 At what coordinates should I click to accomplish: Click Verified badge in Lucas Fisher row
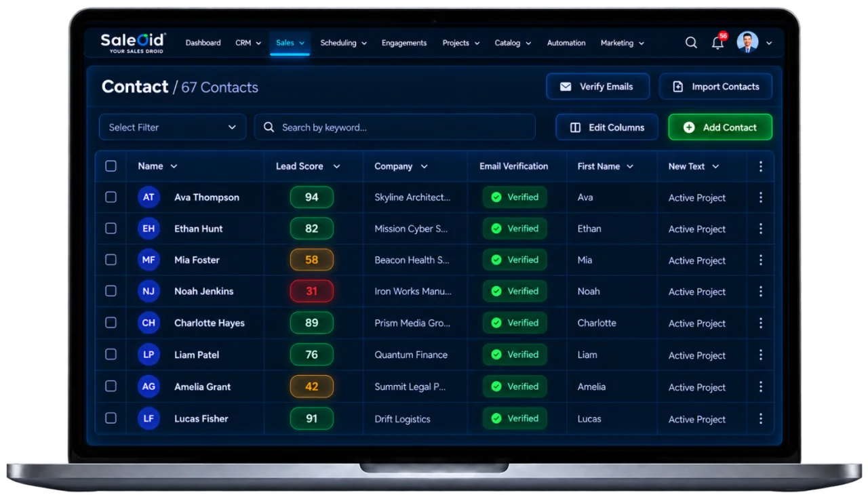[515, 418]
